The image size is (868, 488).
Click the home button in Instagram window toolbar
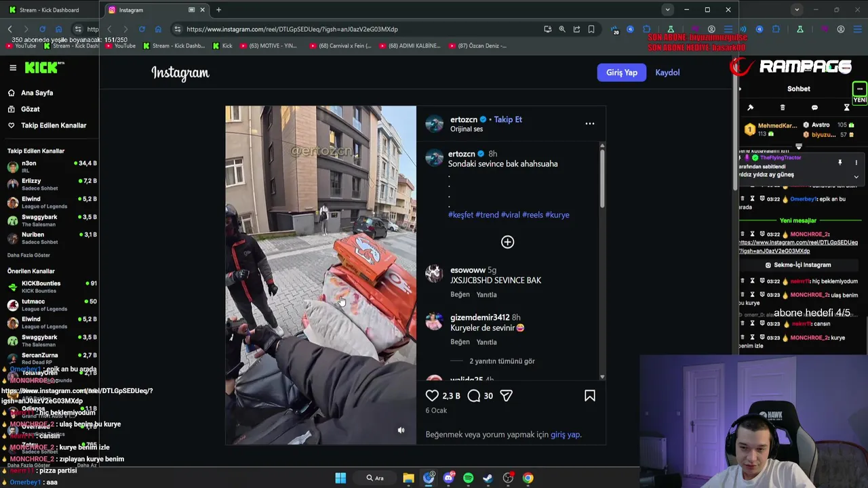click(x=158, y=29)
